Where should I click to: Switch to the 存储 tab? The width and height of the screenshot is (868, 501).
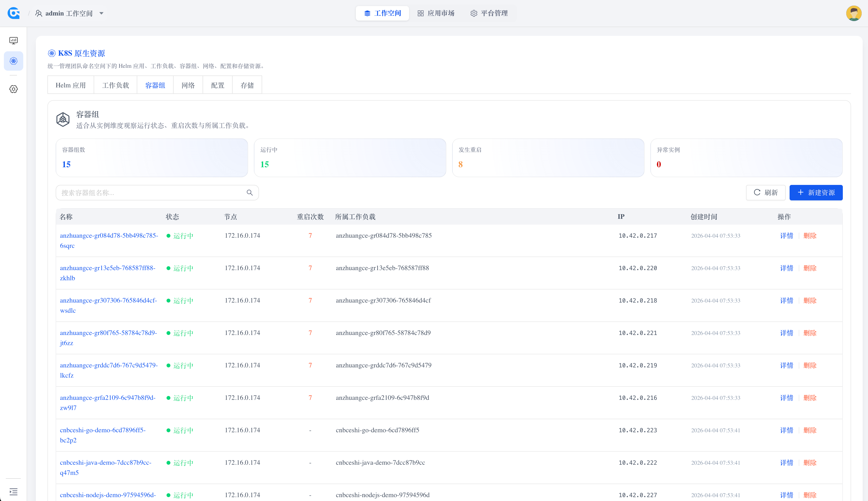pyautogui.click(x=247, y=85)
